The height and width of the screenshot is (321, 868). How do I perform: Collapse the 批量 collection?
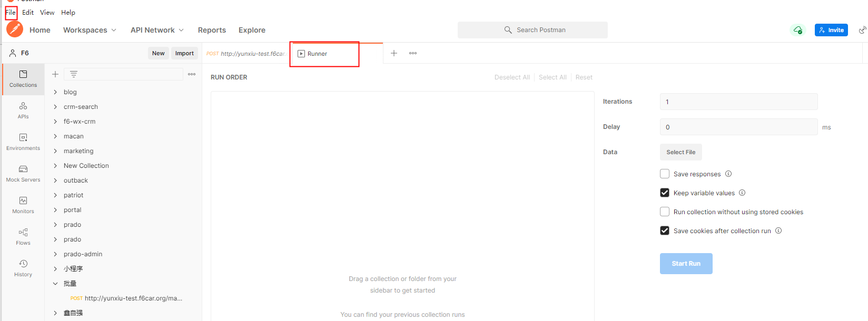tap(55, 284)
